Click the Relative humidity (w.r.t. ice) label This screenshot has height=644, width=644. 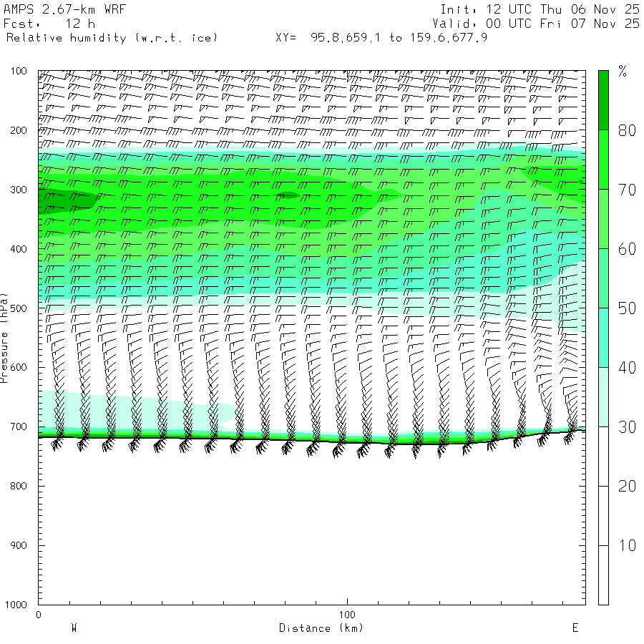coord(112,37)
